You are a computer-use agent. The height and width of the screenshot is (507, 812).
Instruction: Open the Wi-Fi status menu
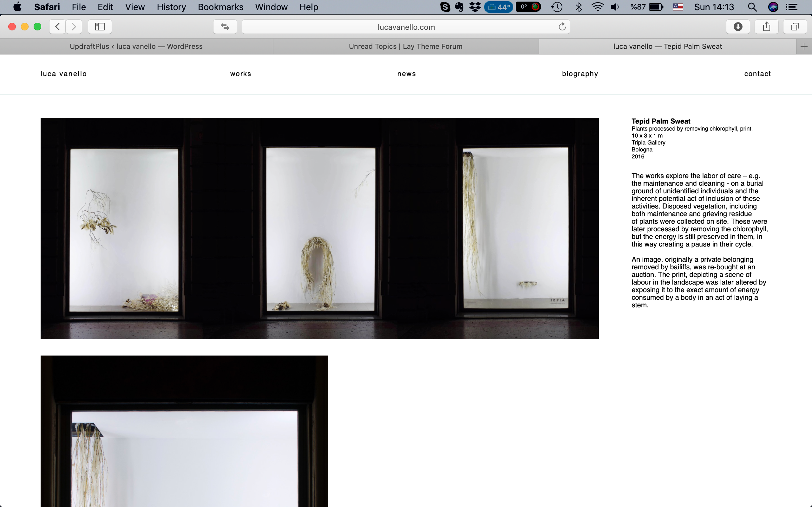[597, 7]
